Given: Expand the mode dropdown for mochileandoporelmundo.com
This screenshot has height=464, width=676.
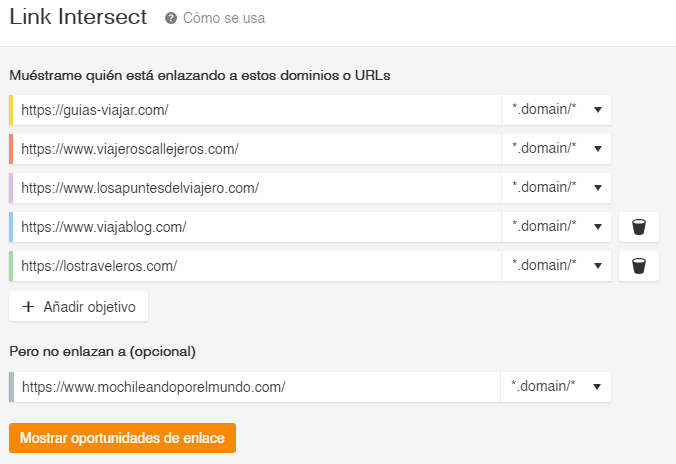Looking at the screenshot, I should (x=556, y=387).
